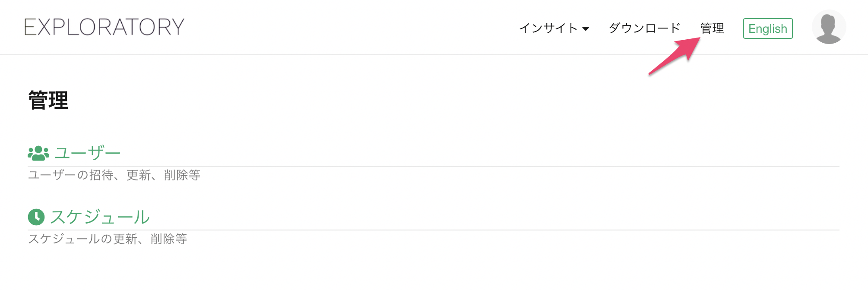Click the スケジュールの更新、削除等 description

pos(108,239)
